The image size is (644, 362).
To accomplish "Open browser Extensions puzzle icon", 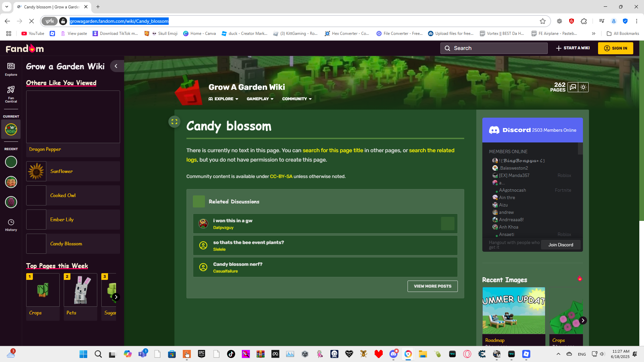I will coord(584,21).
